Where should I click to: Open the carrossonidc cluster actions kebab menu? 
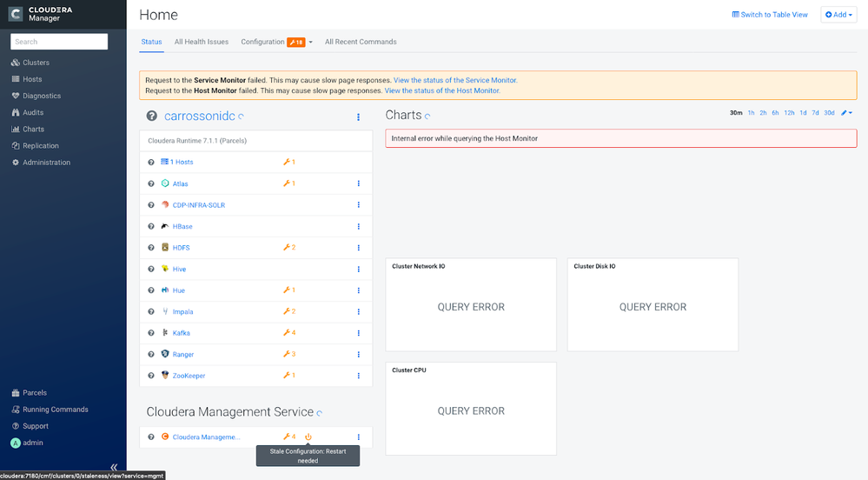pos(358,117)
